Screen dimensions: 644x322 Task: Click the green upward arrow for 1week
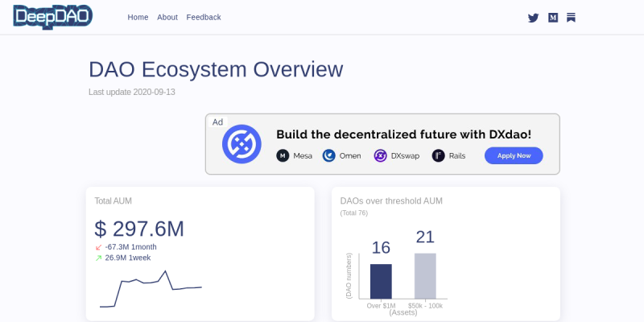[x=99, y=258]
